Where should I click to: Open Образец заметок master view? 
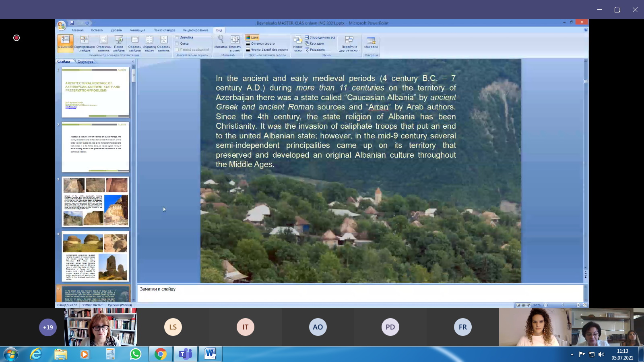point(164,43)
